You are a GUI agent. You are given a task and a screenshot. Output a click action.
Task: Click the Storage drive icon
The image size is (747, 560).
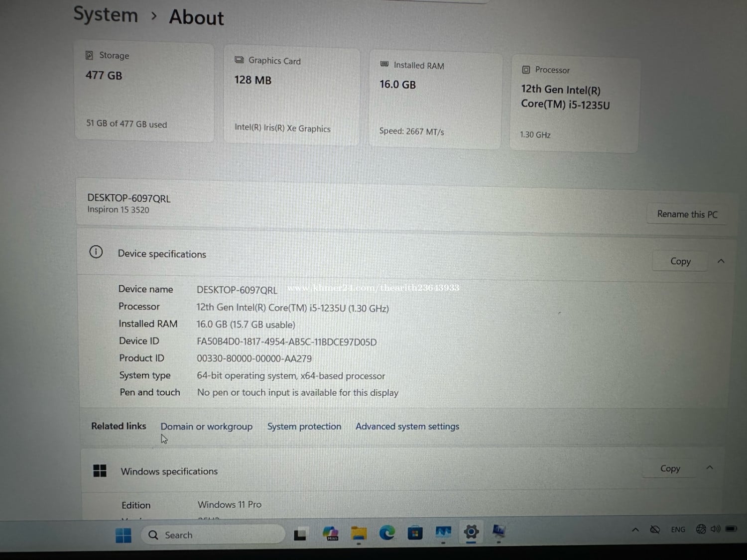[x=89, y=55]
